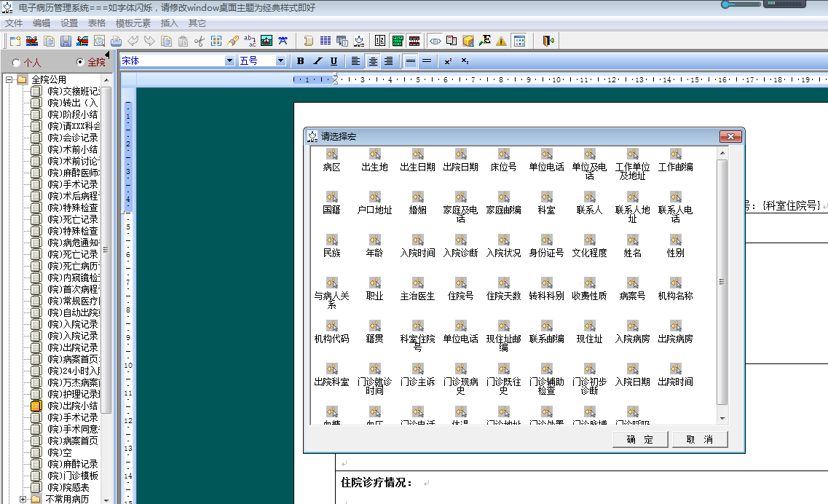This screenshot has width=828, height=504.
Task: Collapse the 全院公用 tree node
Action: click(9, 79)
